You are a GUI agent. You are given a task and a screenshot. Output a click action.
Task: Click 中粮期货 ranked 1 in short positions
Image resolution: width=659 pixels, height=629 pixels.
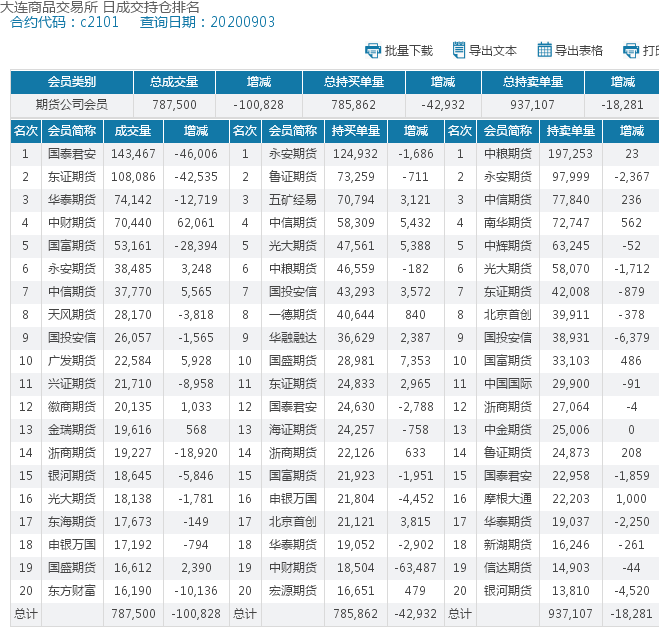pos(508,154)
